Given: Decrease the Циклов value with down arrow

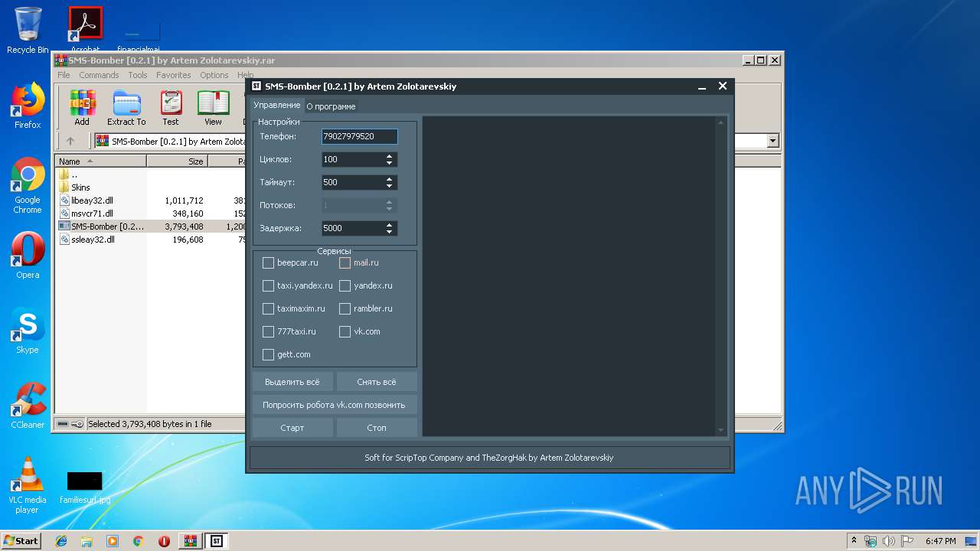Looking at the screenshot, I should 390,163.
